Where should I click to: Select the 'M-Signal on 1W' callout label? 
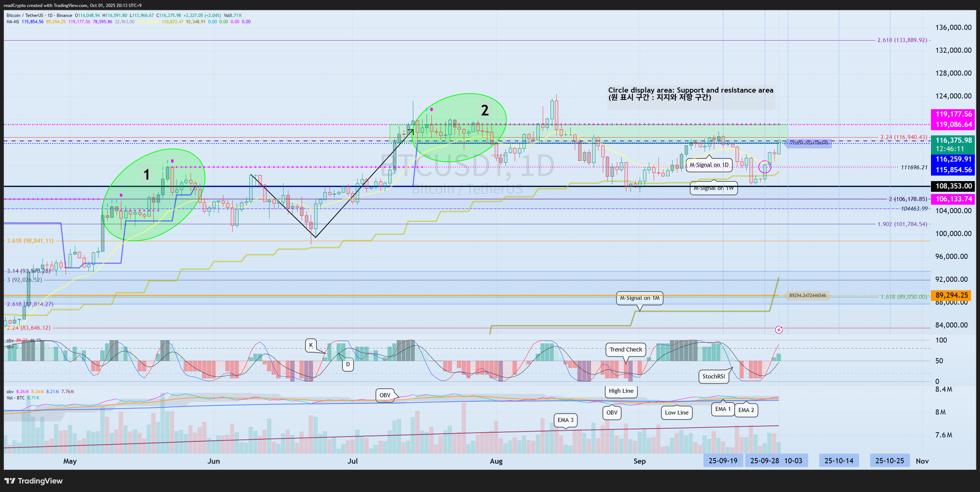tap(714, 188)
